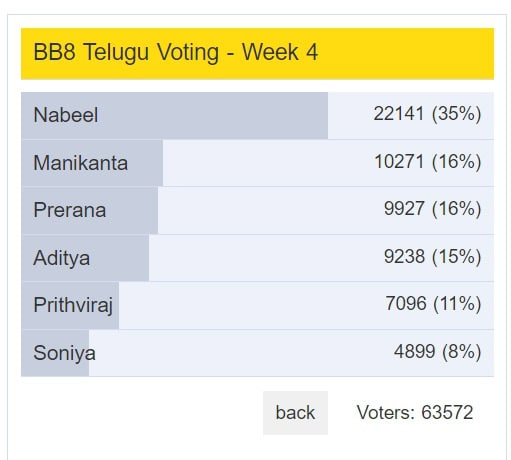Screen dimensions: 511x460
Task: Click Aditya's vote count 9238 (15%)
Action: tap(432, 256)
